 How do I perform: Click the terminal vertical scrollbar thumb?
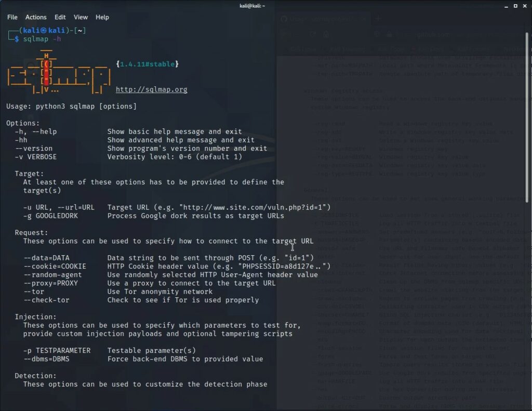527,117
